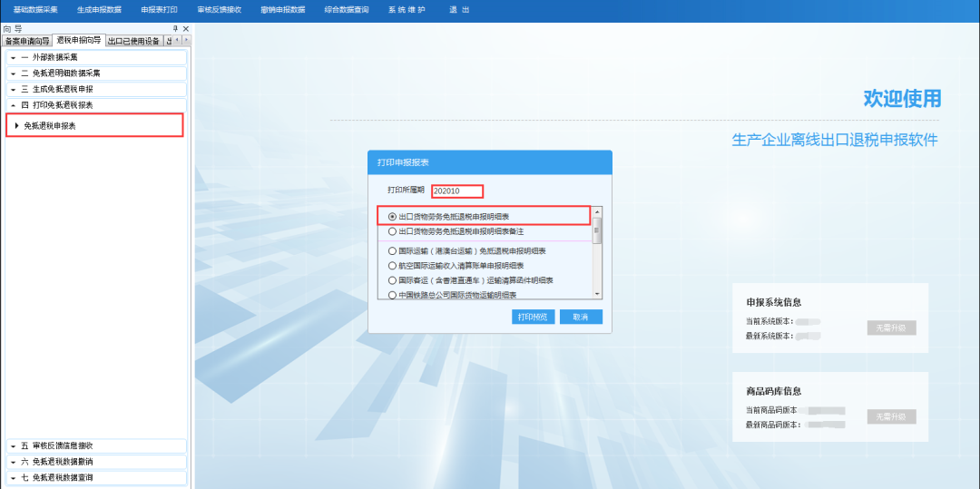Click the 当前系统版本 label

769,322
